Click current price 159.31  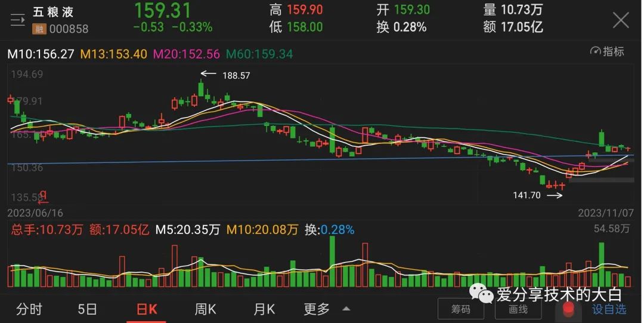pyautogui.click(x=163, y=10)
